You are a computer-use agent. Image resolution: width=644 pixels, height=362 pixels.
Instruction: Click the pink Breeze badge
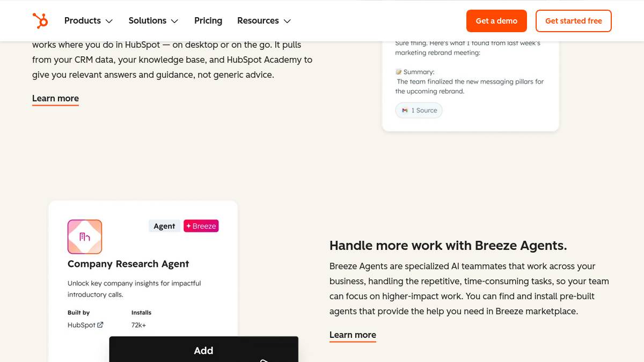click(x=201, y=226)
